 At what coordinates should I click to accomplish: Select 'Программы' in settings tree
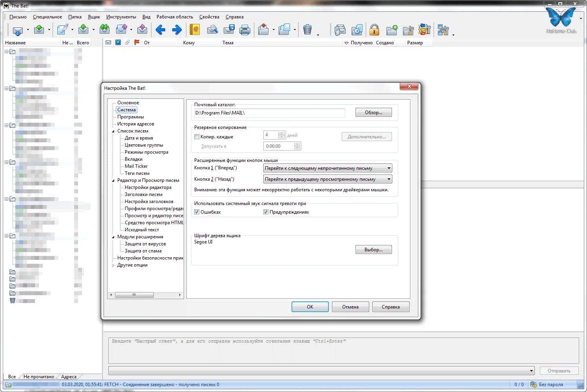pos(131,117)
